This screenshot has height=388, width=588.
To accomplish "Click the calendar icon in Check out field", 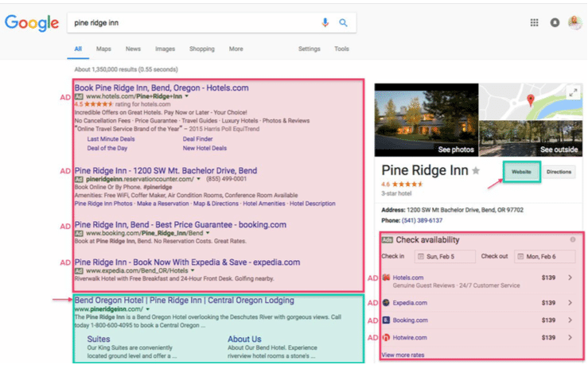I will pyautogui.click(x=520, y=257).
